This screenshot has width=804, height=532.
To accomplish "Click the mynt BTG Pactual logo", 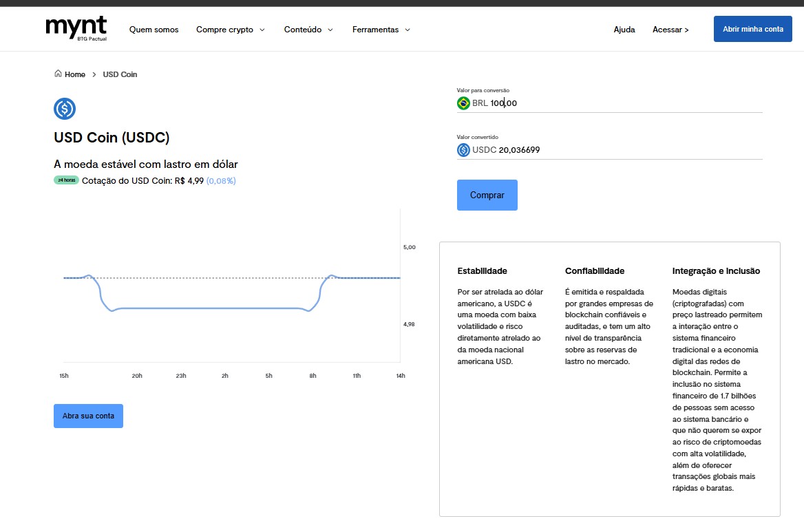I will click(76, 29).
